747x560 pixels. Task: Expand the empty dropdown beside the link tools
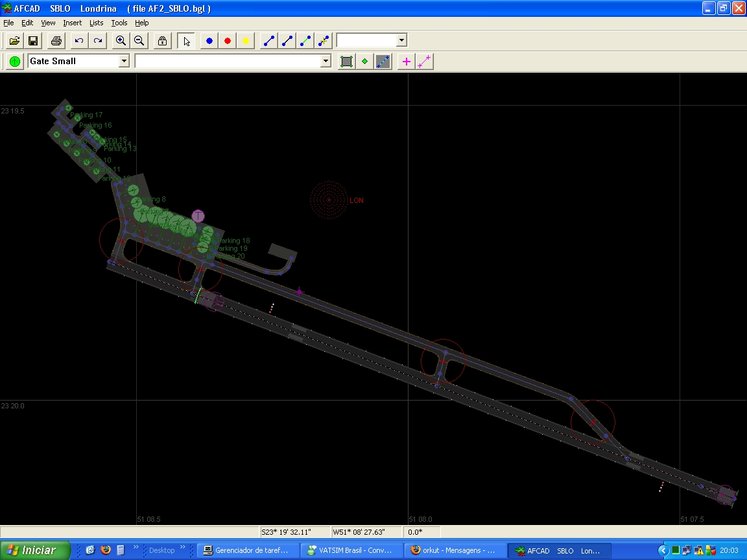tap(401, 40)
